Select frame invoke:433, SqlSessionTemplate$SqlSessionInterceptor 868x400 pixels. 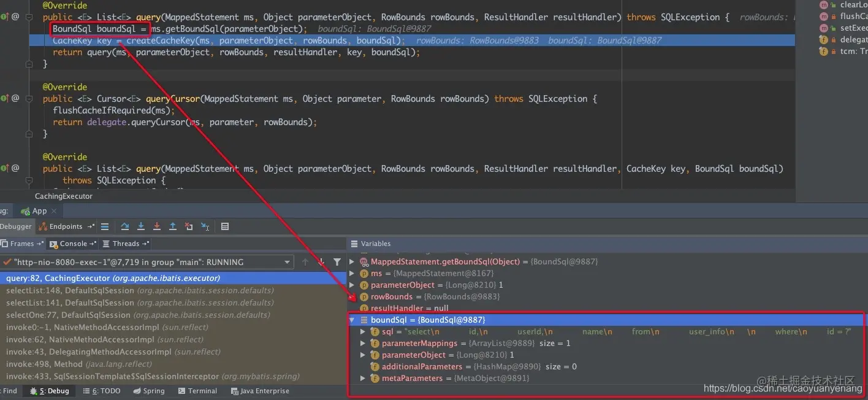click(x=173, y=376)
